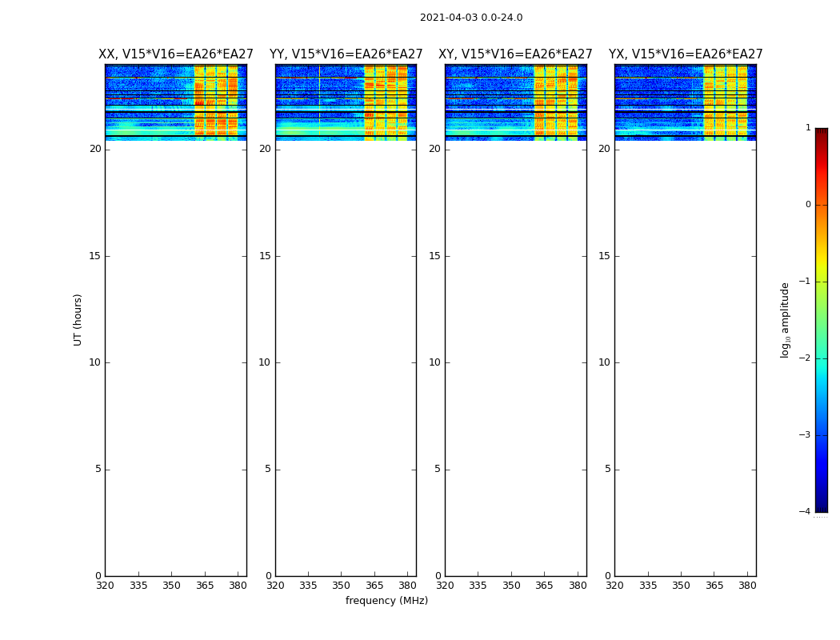Click the frequency (MHz) x-axis label
Viewport: 840px width, 640px height.
[386, 601]
